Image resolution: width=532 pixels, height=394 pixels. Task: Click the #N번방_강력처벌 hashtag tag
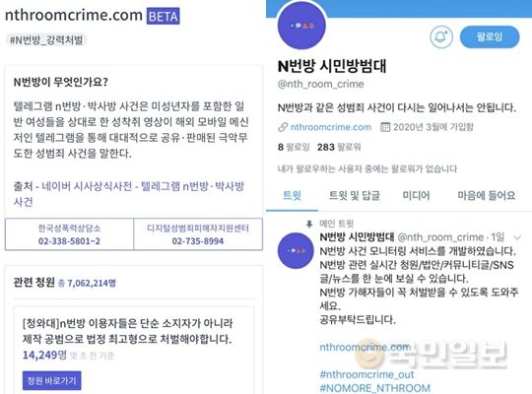[x=46, y=40]
